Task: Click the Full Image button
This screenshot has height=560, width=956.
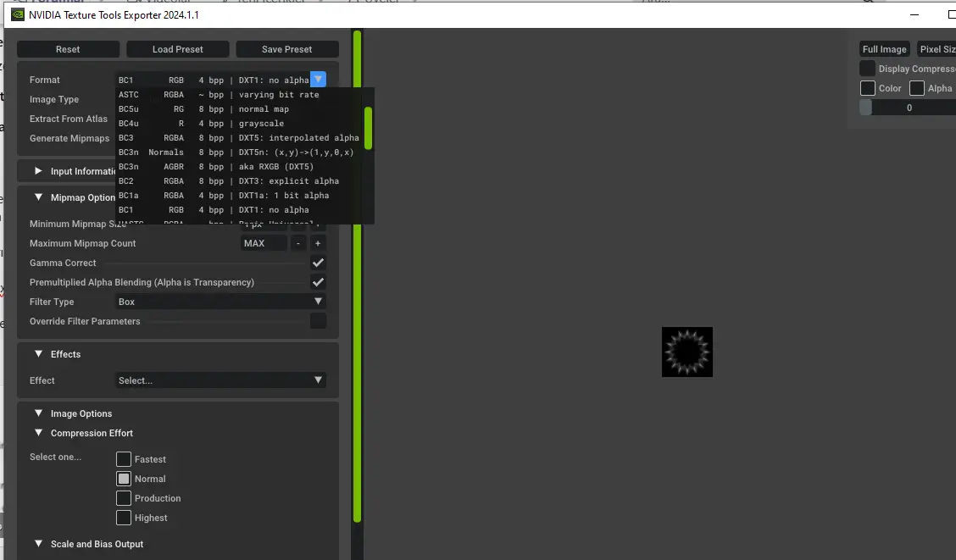Action: coord(884,49)
